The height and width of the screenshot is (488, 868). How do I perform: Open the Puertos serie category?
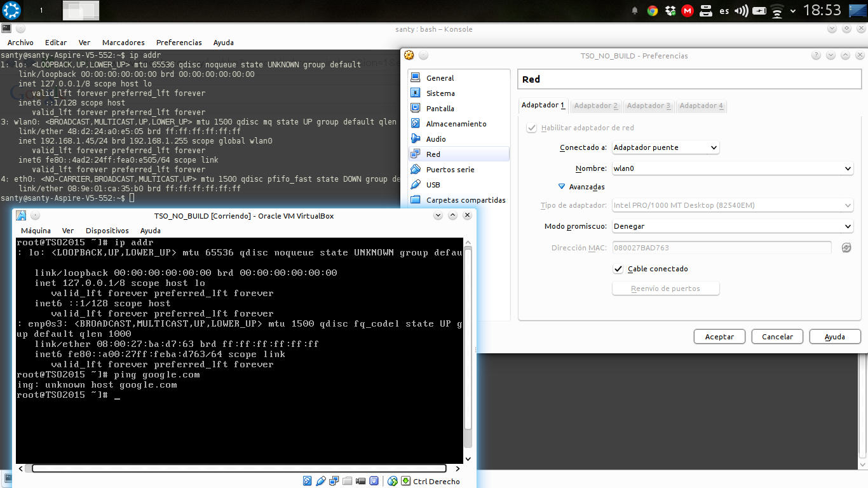[x=458, y=170]
